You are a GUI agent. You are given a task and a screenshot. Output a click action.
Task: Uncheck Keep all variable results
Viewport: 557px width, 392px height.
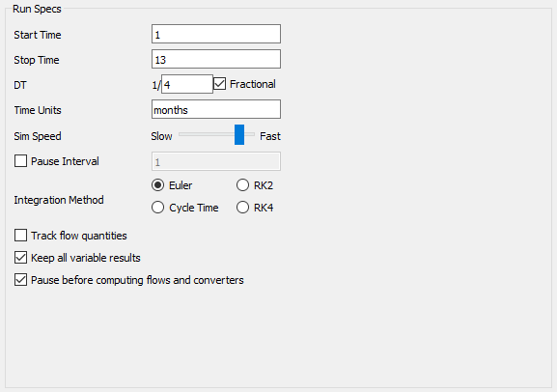point(20,257)
